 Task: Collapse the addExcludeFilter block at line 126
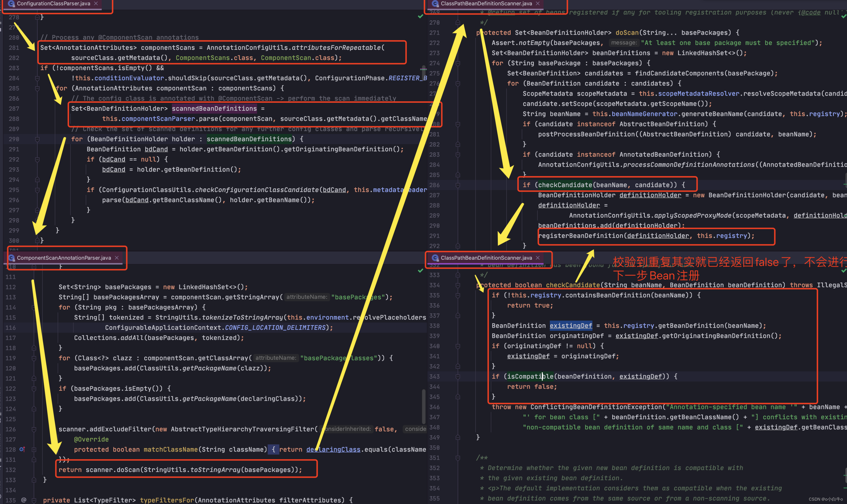coord(34,429)
